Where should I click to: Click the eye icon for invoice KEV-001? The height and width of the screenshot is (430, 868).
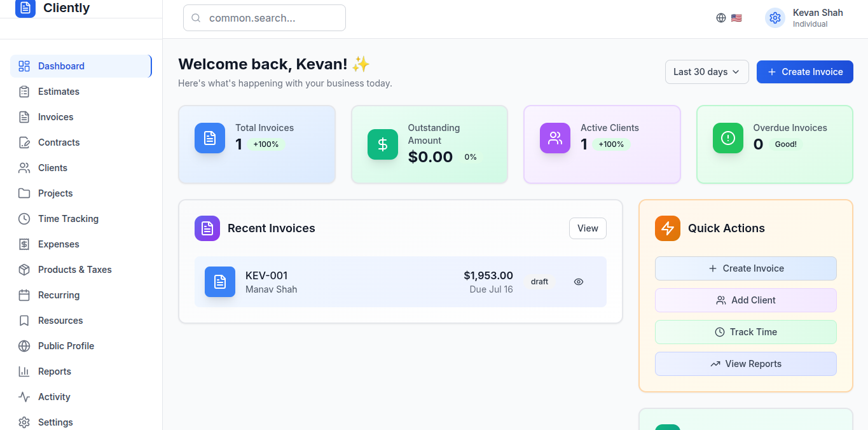(579, 282)
